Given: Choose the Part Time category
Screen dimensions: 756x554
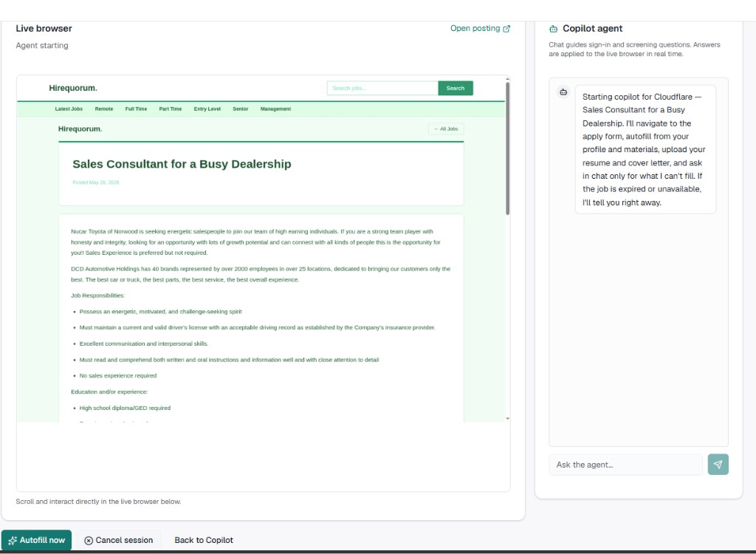Looking at the screenshot, I should [x=171, y=109].
